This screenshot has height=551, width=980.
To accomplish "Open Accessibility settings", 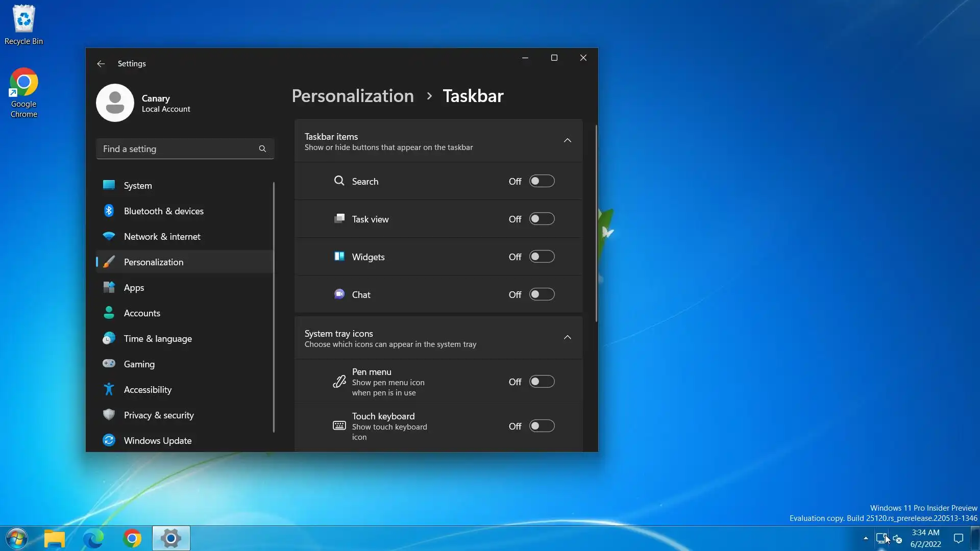I will coord(148,390).
